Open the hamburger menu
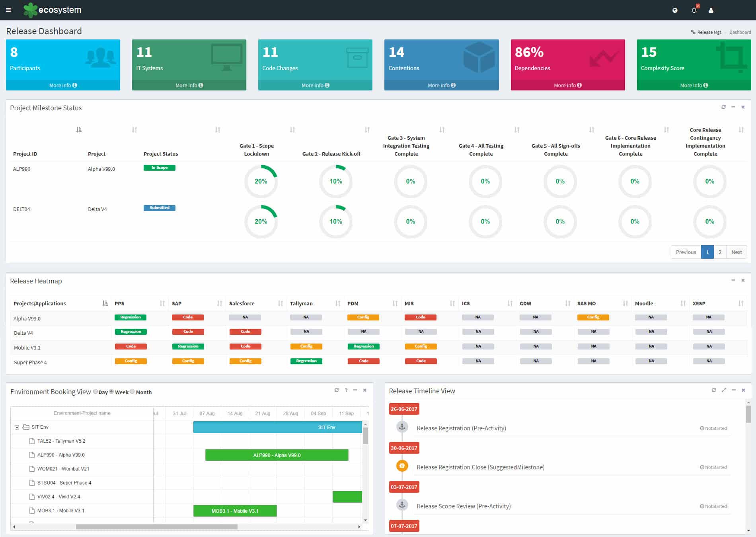The height and width of the screenshot is (537, 756). (8, 10)
